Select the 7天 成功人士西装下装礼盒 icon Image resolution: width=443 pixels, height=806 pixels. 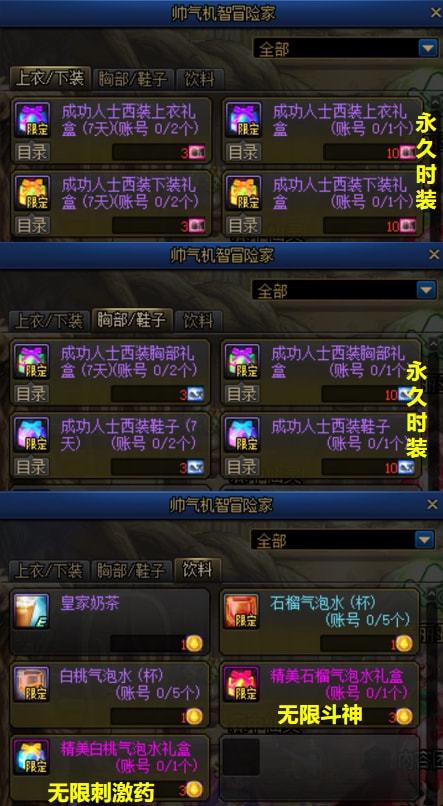pos(32,192)
